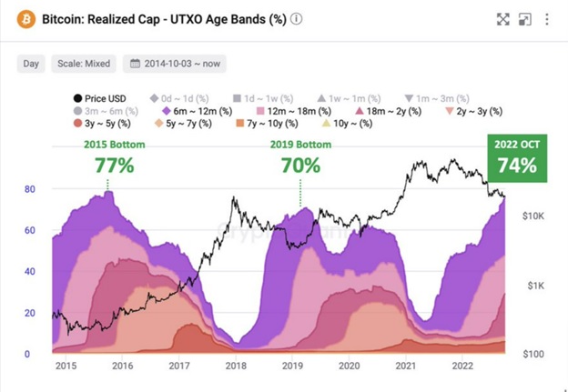This screenshot has width=568, height=392.
Task: Open the three-dot more options menu
Action: click(x=547, y=19)
